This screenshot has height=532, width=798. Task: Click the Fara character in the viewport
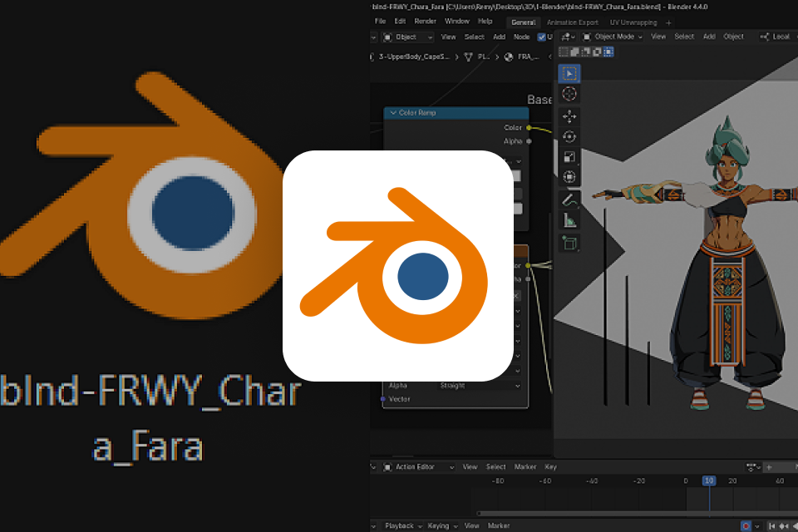(725, 264)
